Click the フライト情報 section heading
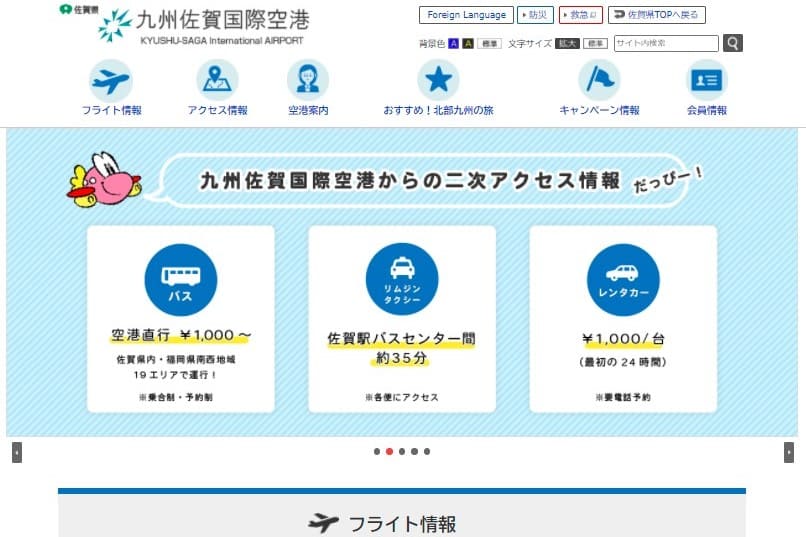Image resolution: width=806 pixels, height=537 pixels. [x=402, y=524]
